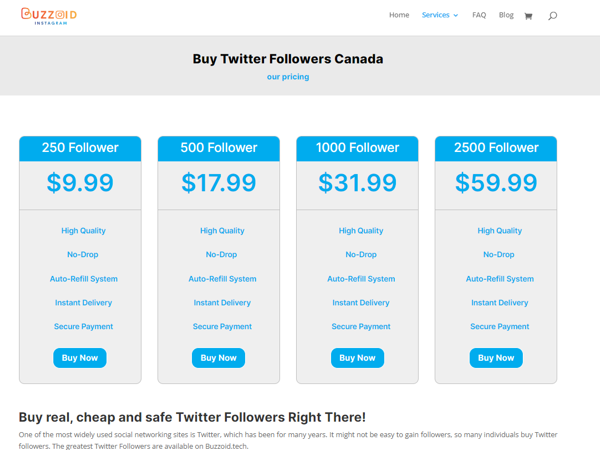This screenshot has height=450, width=600.
Task: Open the FAQ menu item
Action: (x=479, y=15)
